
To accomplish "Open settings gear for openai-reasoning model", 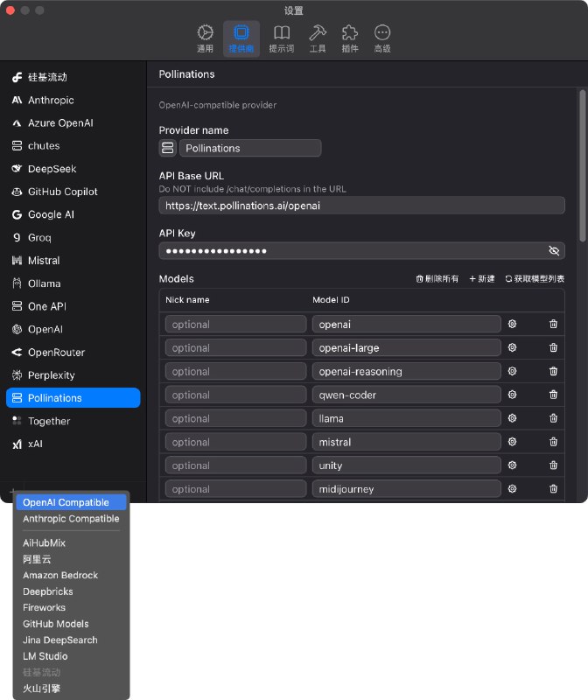I will [x=512, y=371].
